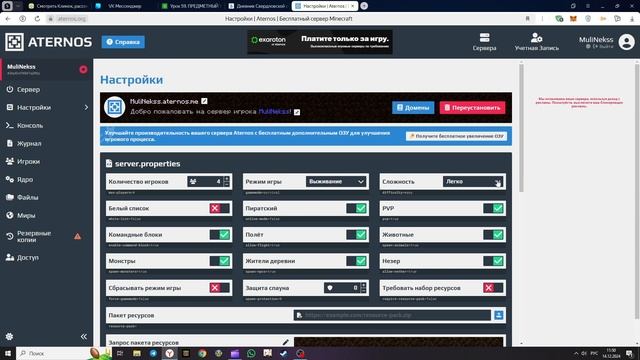The image size is (640, 360).
Task: Open Резервные копии sidebar page
Action: pos(29,236)
